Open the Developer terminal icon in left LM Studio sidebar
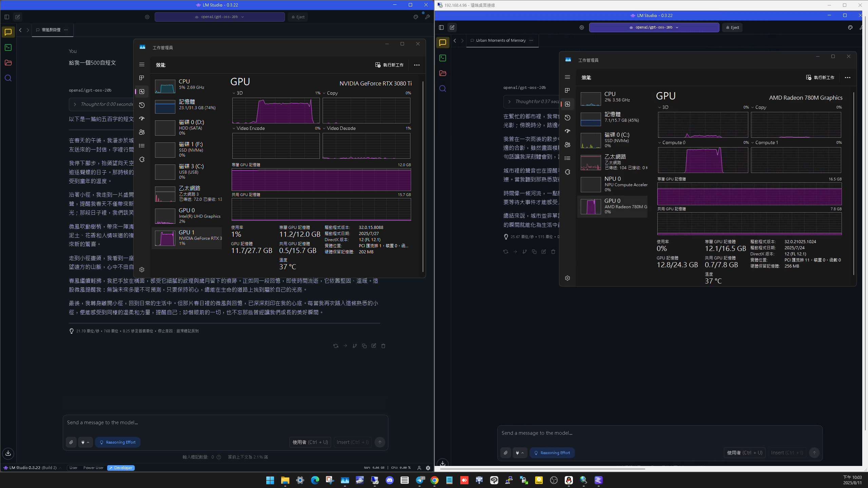Viewport: 868px width, 488px height. (8, 47)
